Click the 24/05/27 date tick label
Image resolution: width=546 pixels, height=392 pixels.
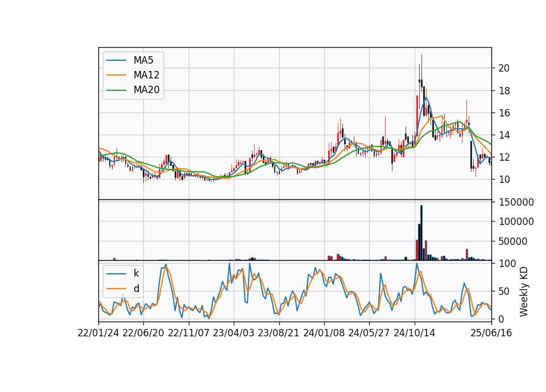369,333
